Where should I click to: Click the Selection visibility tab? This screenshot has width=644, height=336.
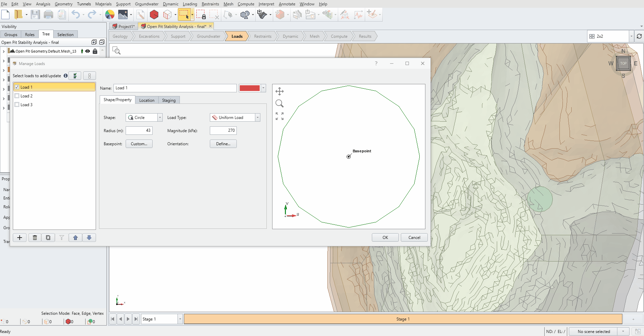pyautogui.click(x=65, y=34)
